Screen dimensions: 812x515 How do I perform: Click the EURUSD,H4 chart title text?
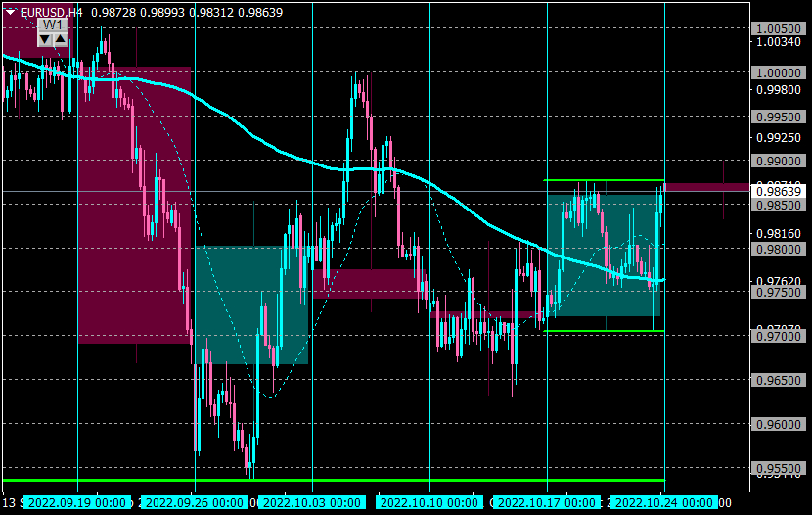click(51, 12)
